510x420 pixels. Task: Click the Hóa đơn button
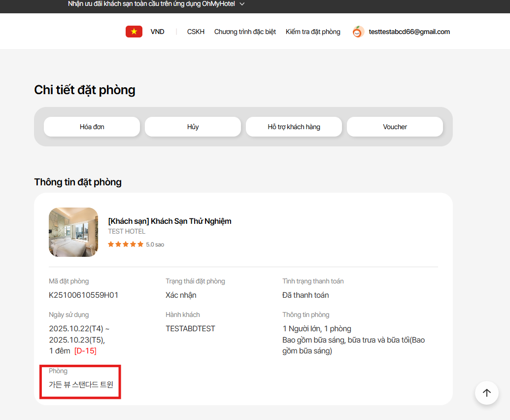point(92,127)
